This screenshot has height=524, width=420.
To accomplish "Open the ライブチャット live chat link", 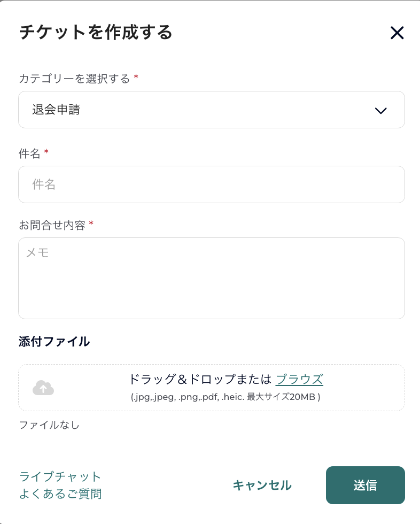I will (60, 476).
